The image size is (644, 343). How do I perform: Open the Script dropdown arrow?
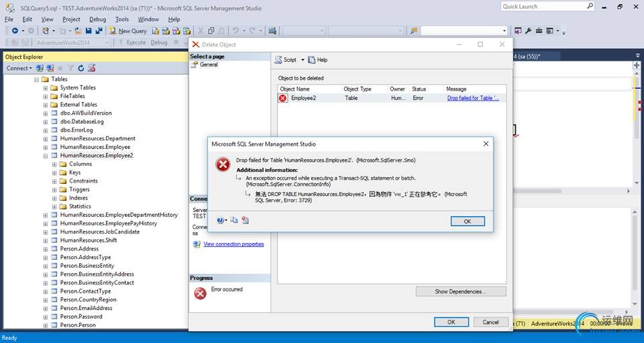pos(303,60)
